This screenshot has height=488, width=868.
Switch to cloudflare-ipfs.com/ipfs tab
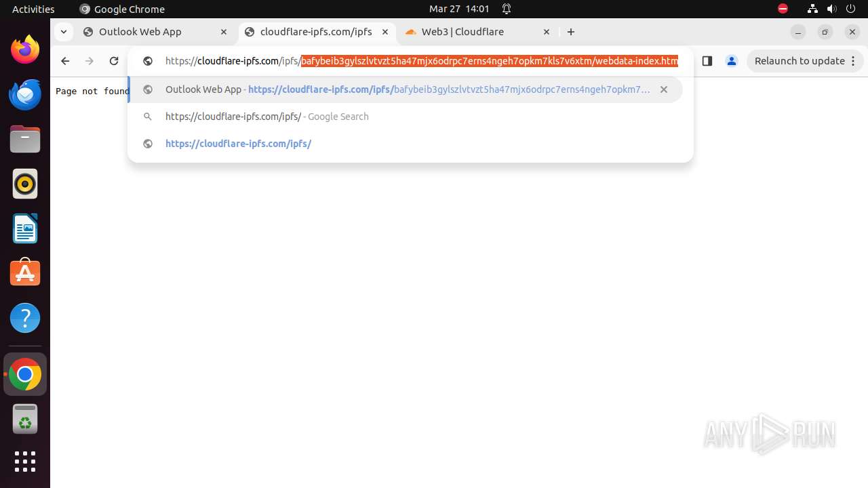coord(316,32)
